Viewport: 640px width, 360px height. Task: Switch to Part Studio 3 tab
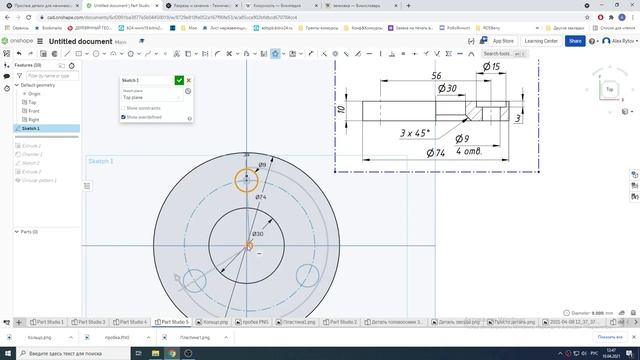(88, 322)
